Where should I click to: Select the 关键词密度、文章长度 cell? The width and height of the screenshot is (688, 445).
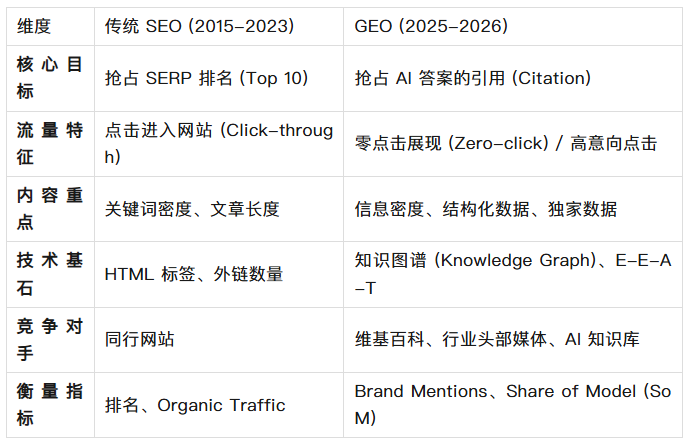pos(193,208)
